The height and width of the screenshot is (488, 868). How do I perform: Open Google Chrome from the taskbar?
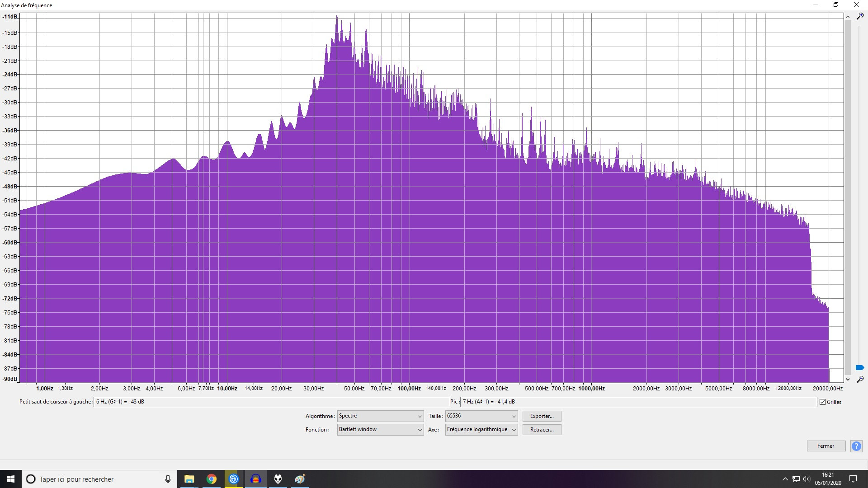click(x=212, y=479)
